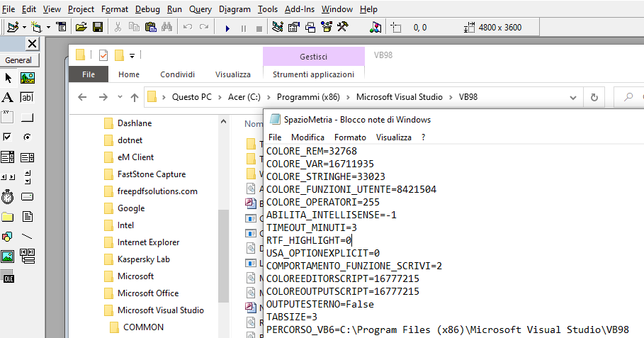Close the toolbox panel with the X
Viewport: 644px width, 338px height.
32,43
